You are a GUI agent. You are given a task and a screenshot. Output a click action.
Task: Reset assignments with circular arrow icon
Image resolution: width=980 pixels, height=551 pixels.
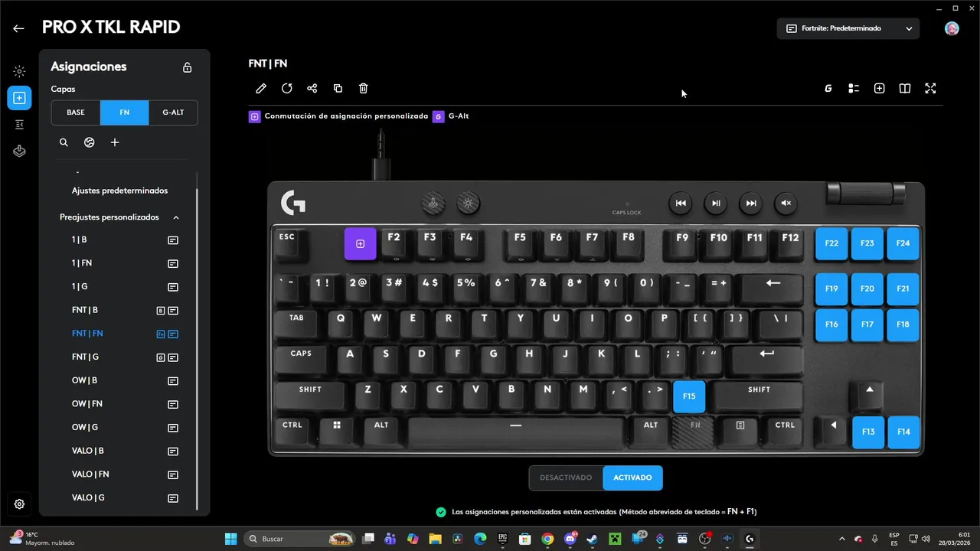[286, 89]
